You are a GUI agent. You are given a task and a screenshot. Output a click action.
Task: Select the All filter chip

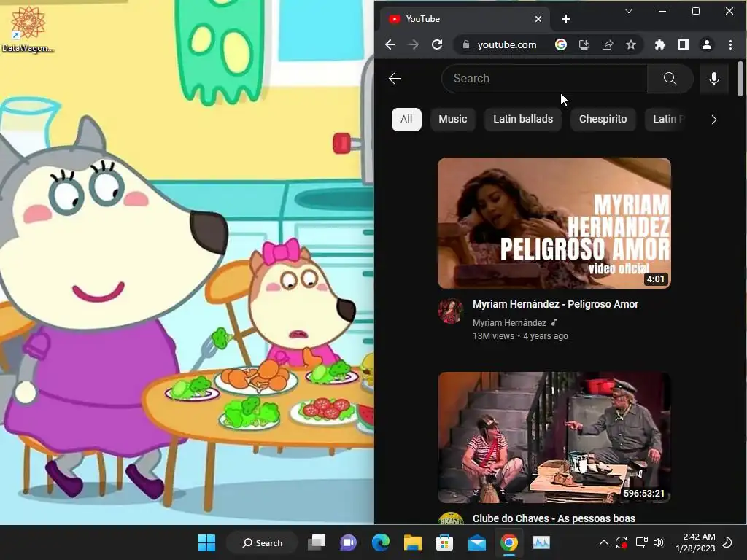[406, 119]
